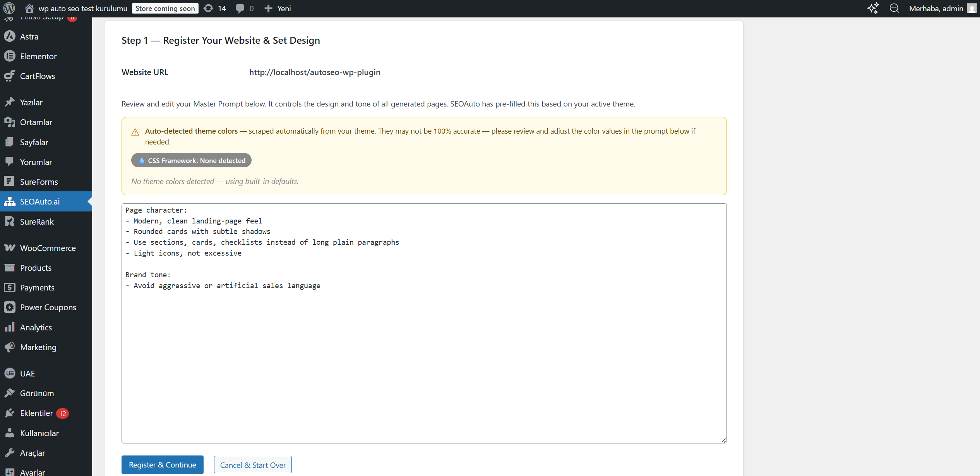Click inside the Master Prompt text area
This screenshot has width=980, height=476.
[424, 325]
